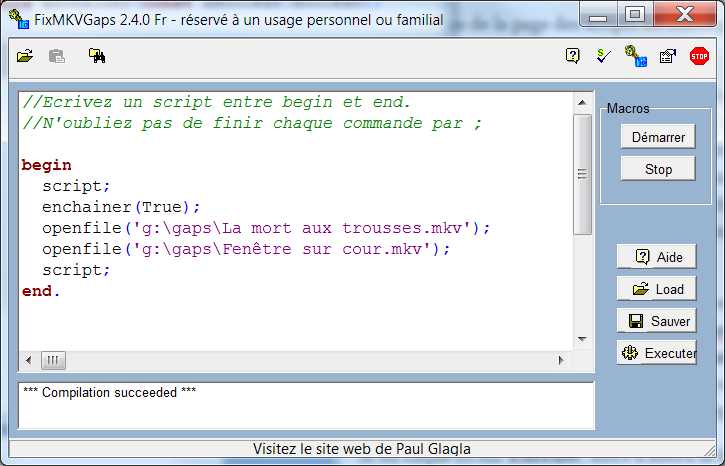Click the greyed-out paste icon in toolbar
This screenshot has width=725, height=466.
57,56
